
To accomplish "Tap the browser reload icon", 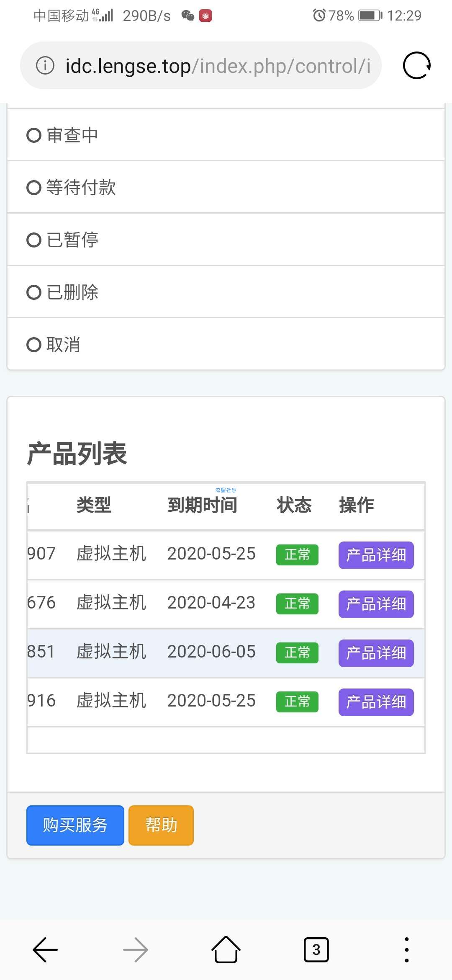I will tap(416, 65).
